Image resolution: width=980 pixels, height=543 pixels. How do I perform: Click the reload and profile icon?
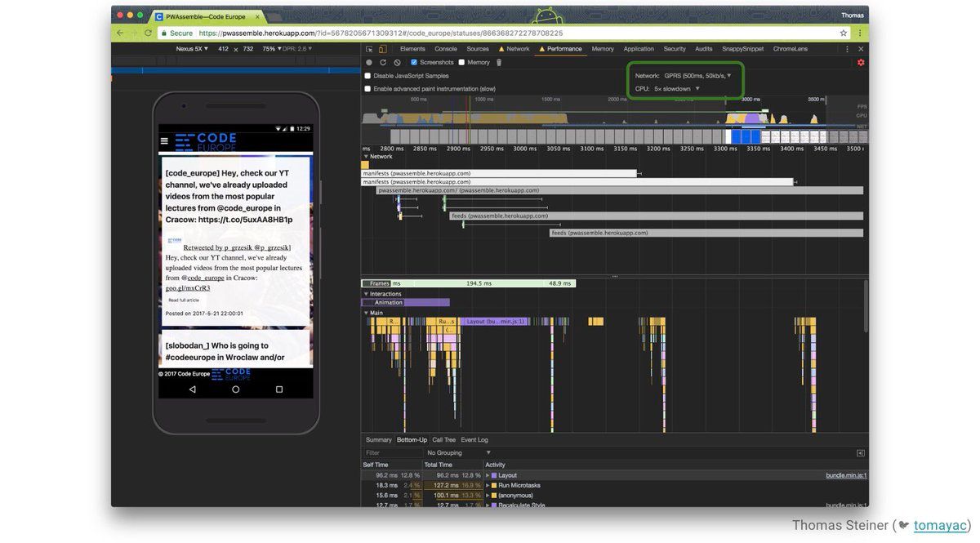(x=383, y=62)
